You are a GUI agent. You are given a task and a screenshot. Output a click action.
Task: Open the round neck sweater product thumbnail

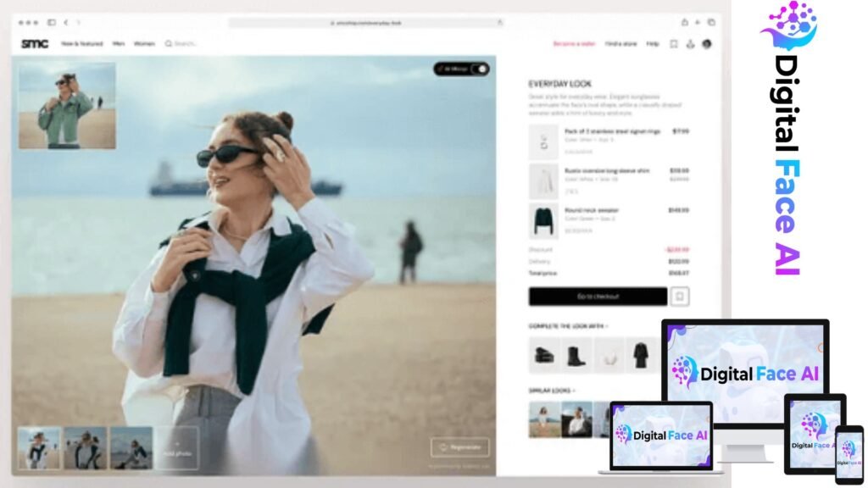coord(543,221)
